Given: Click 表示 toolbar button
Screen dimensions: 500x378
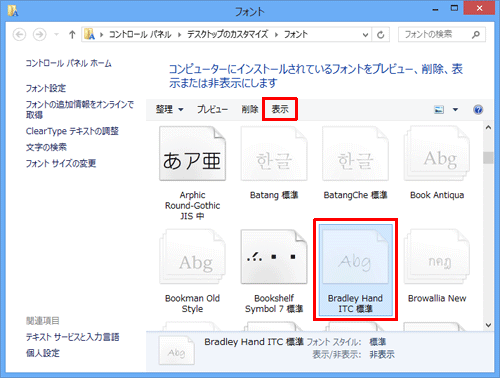Looking at the screenshot, I should (x=280, y=109).
